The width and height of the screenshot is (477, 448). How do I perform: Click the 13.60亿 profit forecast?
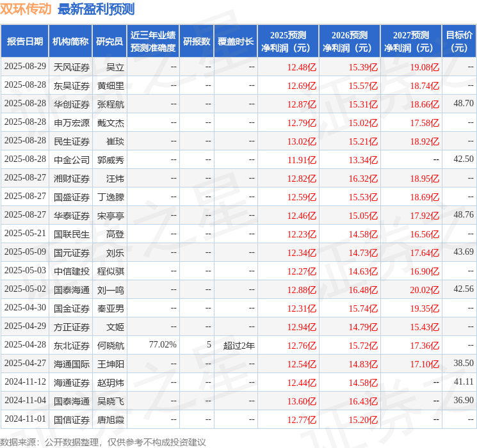(x=302, y=401)
